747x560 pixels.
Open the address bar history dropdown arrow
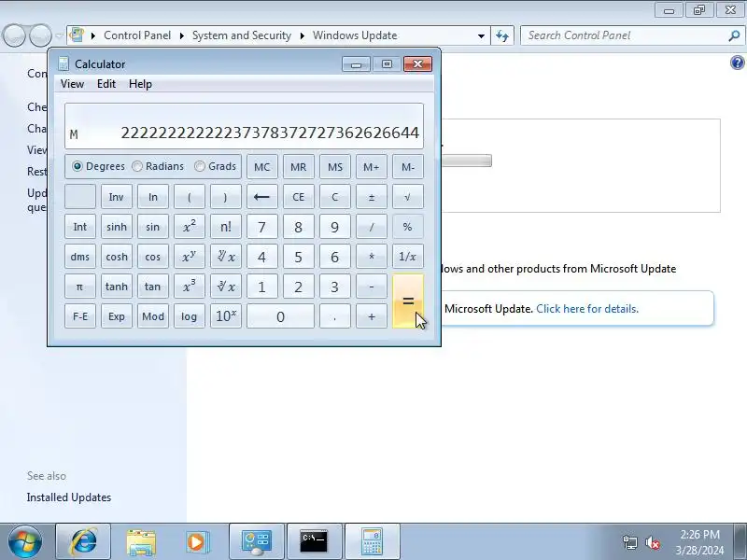481,35
